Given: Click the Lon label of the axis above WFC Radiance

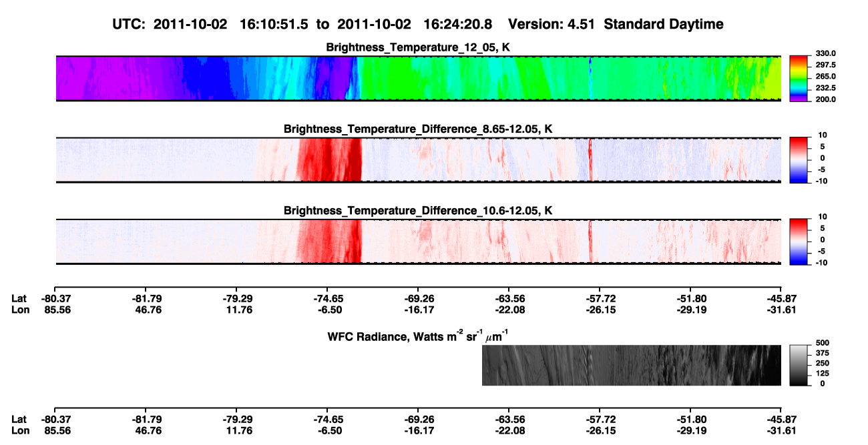Looking at the screenshot, I should pyautogui.click(x=19, y=310).
